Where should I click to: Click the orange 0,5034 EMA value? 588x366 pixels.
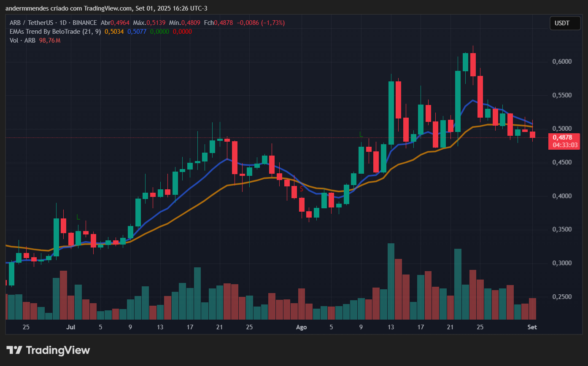tap(114, 32)
